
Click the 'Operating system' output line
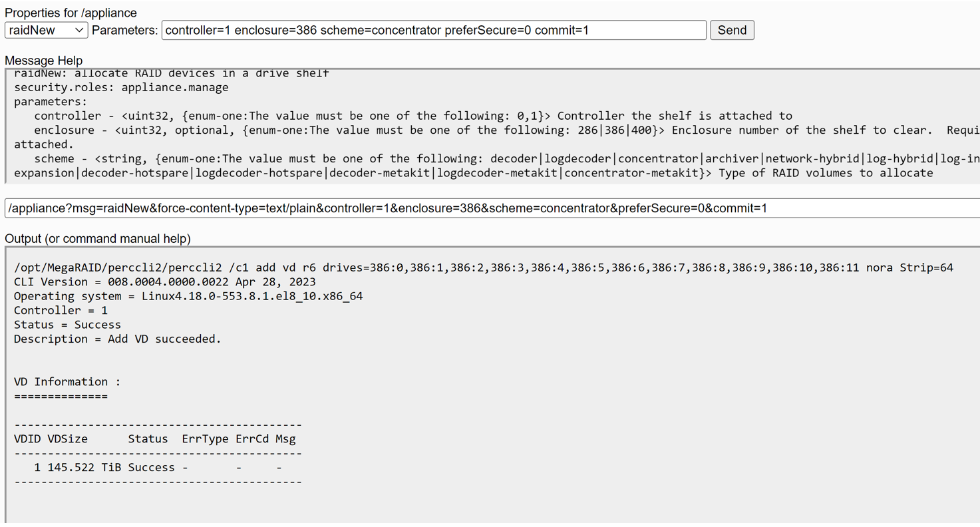point(188,296)
